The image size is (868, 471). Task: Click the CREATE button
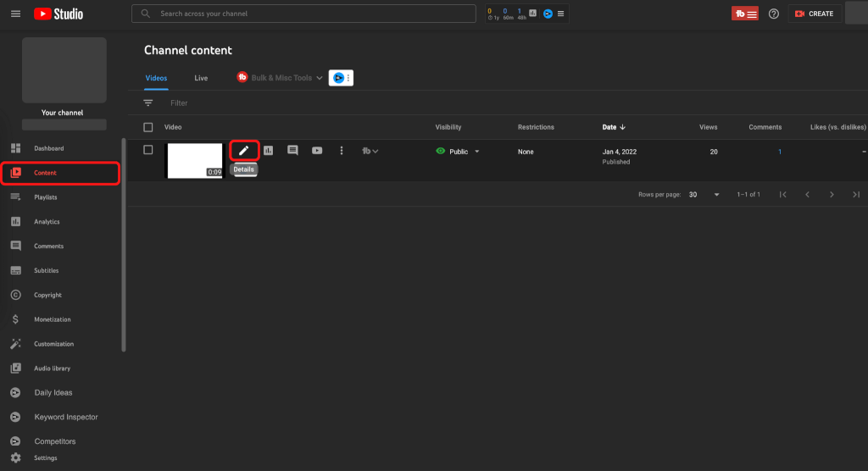tap(814, 14)
